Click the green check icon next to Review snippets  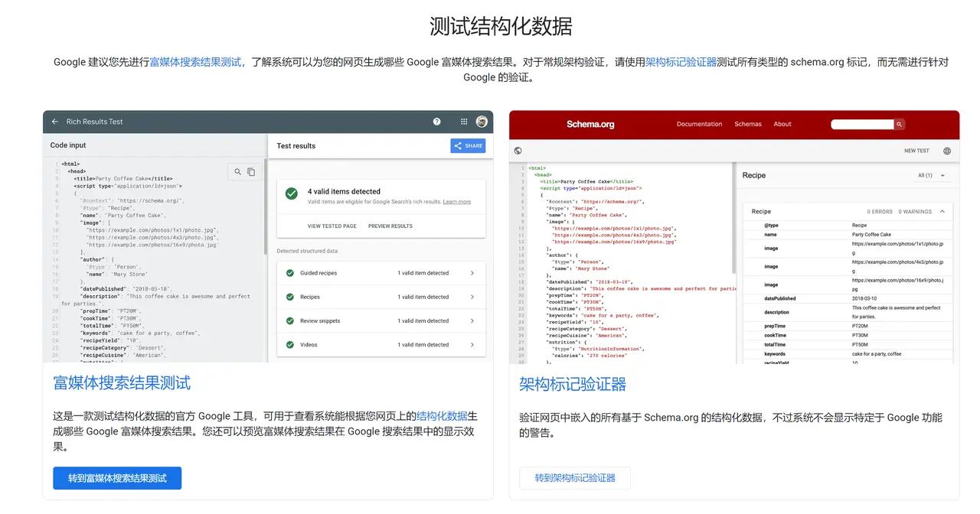[x=290, y=320]
